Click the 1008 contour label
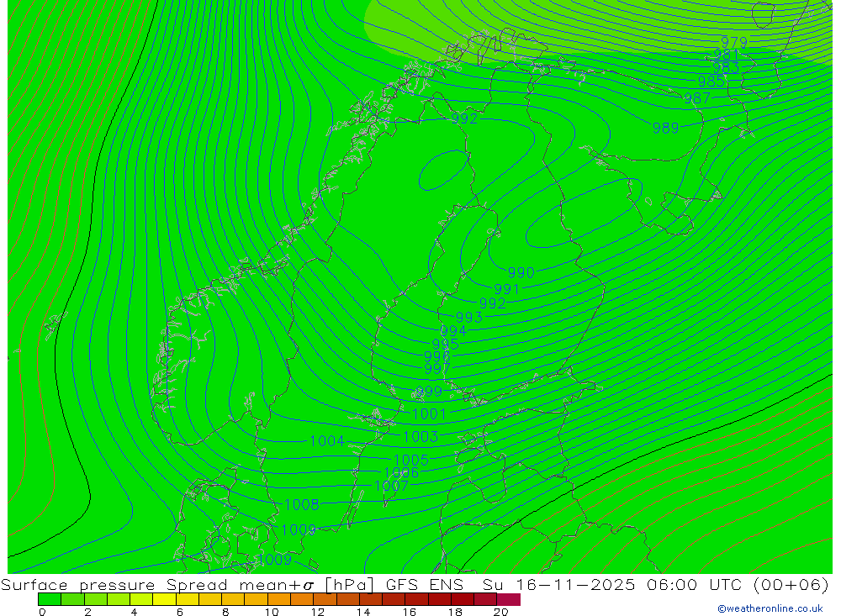Image resolution: width=841 pixels, height=616 pixels. (302, 504)
